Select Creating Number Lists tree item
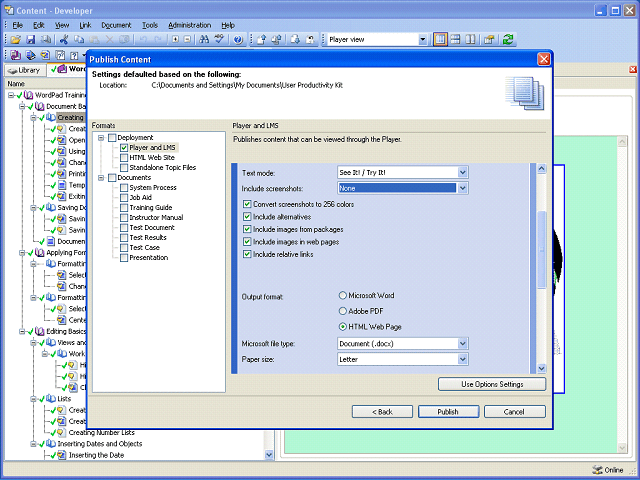640x480 pixels. coord(101,433)
